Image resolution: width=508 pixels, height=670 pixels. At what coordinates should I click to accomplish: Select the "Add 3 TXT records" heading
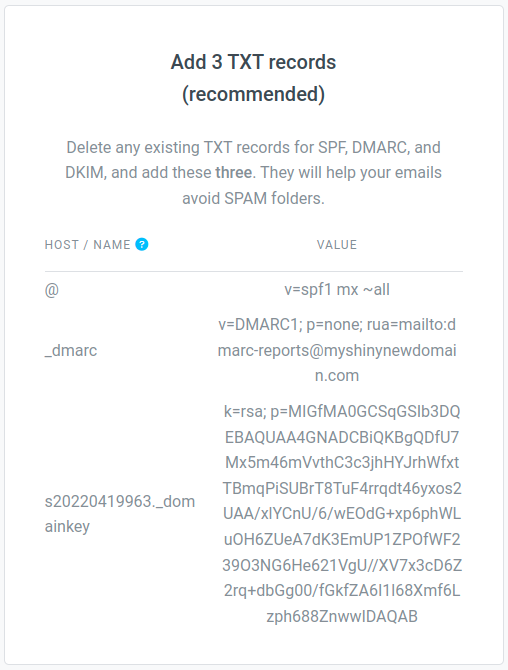point(253,62)
